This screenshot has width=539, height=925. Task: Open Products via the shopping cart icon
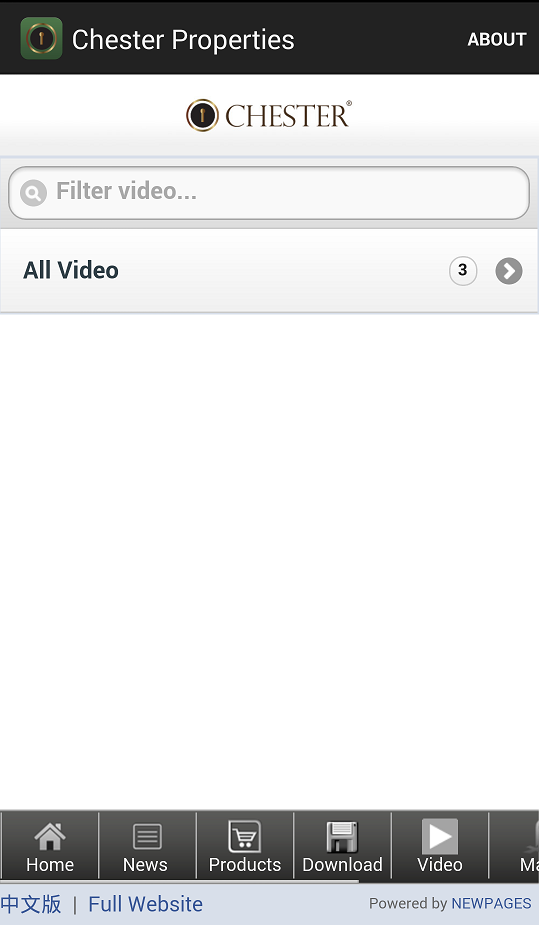pos(245,837)
